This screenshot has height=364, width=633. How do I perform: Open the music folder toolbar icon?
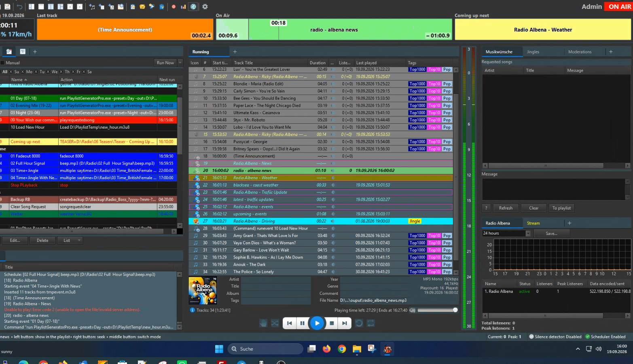[x=142, y=6]
